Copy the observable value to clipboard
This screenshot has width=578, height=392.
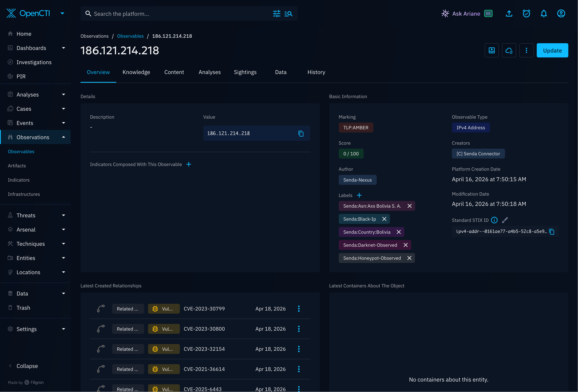(x=301, y=134)
